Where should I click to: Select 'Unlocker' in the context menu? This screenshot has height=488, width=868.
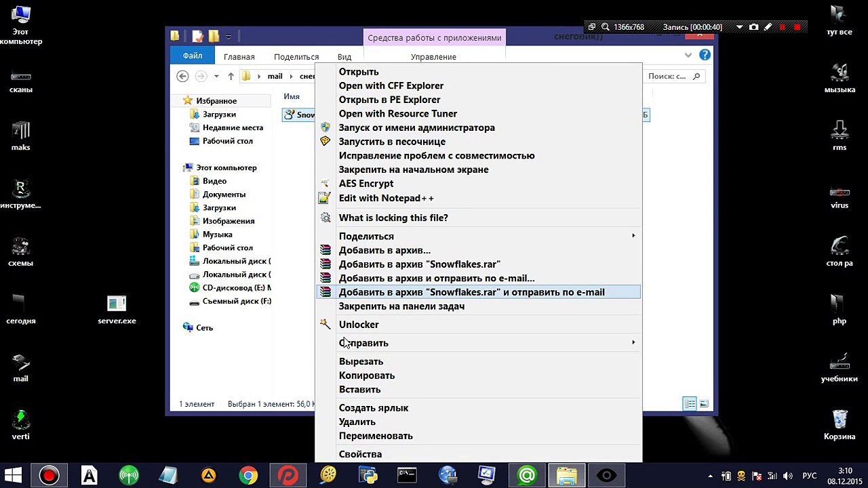click(479, 325)
